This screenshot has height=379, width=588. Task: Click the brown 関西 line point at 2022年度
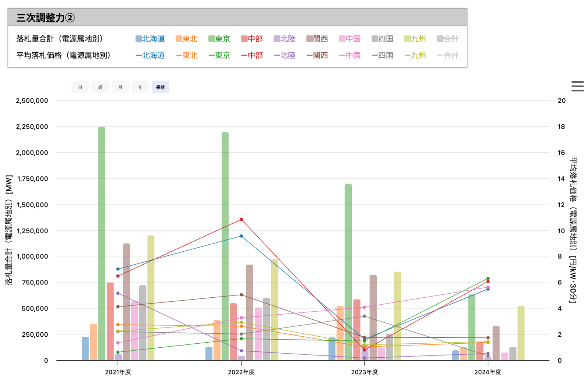click(x=241, y=295)
